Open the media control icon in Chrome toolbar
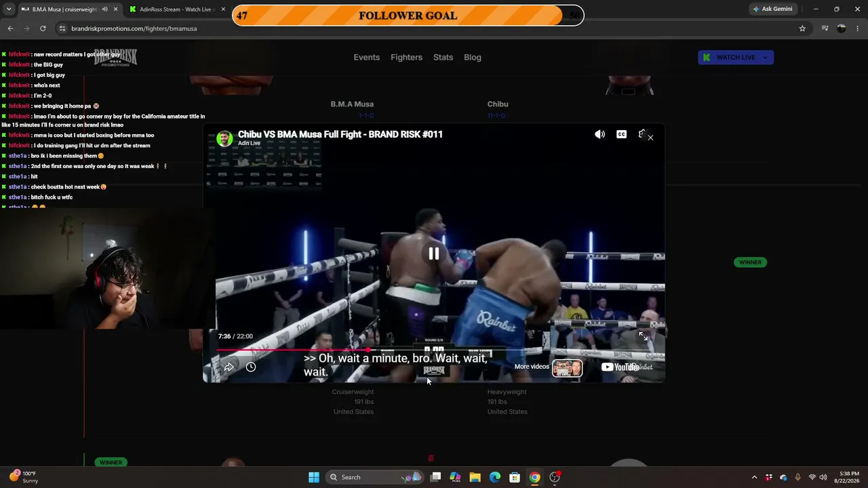 click(x=825, y=28)
